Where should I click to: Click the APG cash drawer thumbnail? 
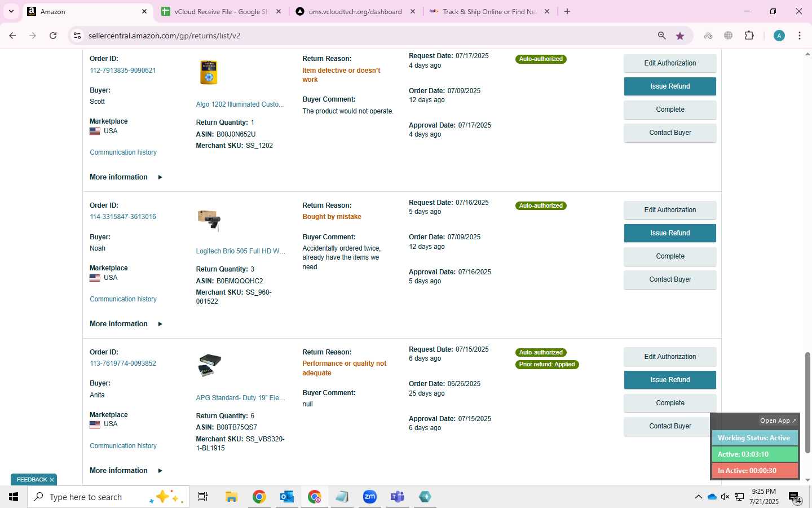[210, 365]
